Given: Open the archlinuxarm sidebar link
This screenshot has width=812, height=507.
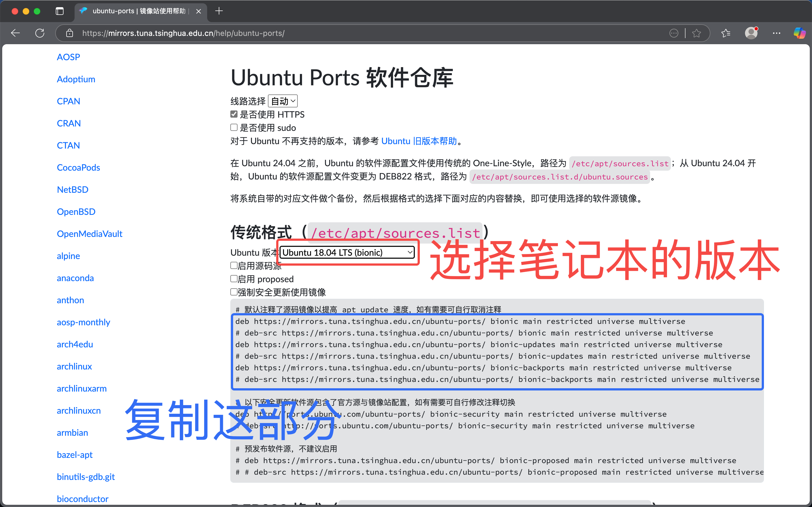Looking at the screenshot, I should (x=81, y=389).
